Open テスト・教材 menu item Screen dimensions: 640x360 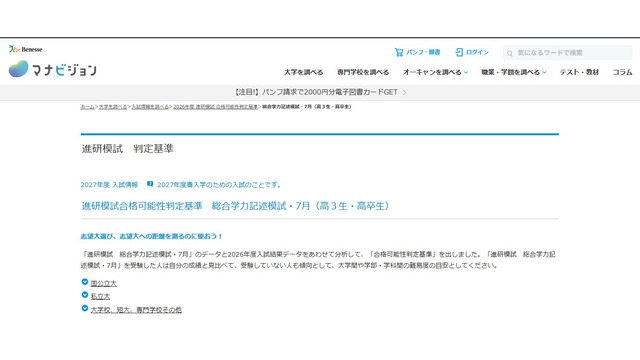(x=579, y=72)
